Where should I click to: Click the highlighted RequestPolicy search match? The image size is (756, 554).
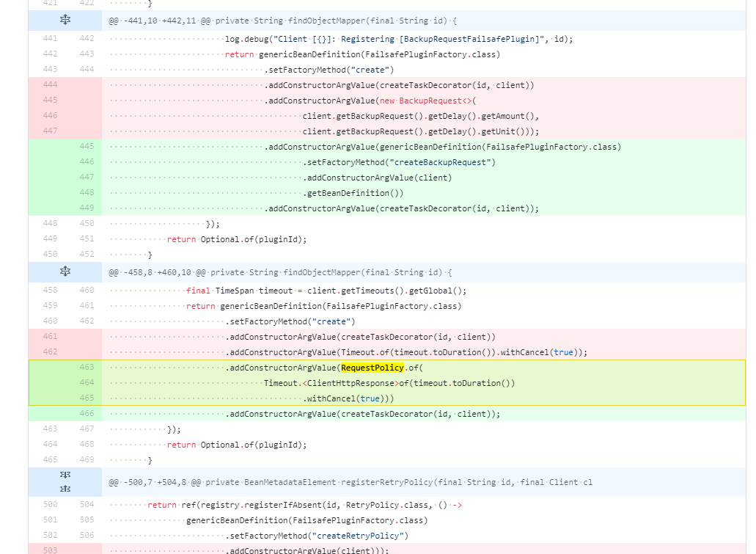372,368
